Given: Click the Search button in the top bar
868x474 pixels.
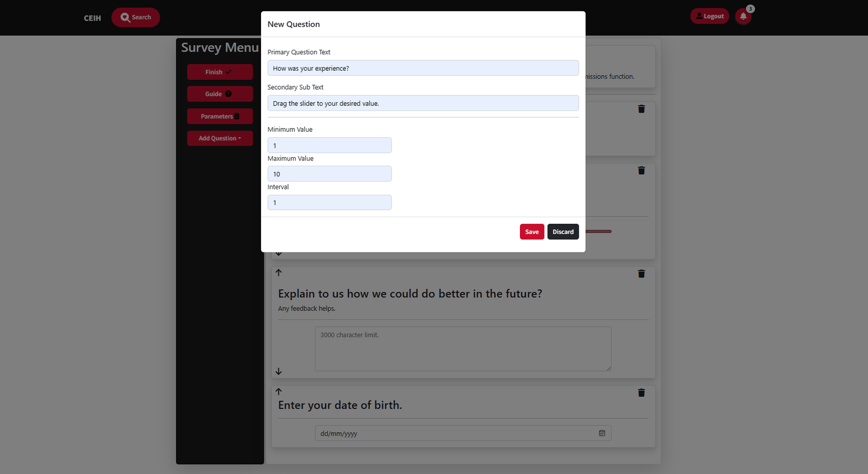Looking at the screenshot, I should coord(136,18).
